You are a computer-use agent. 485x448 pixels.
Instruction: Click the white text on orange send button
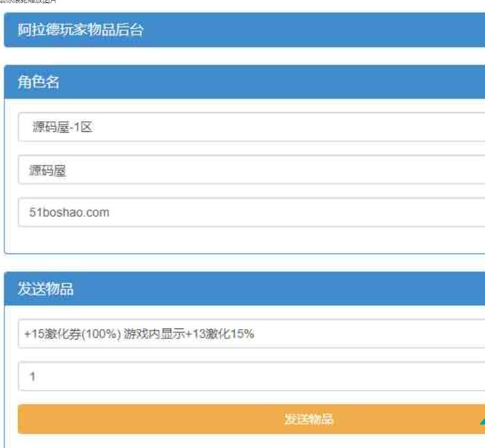pos(308,420)
